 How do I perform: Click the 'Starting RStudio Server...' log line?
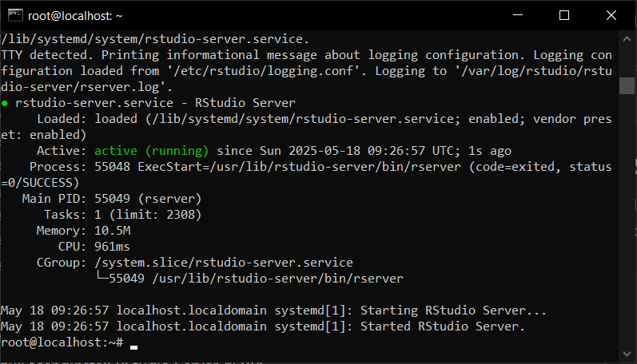(x=273, y=311)
